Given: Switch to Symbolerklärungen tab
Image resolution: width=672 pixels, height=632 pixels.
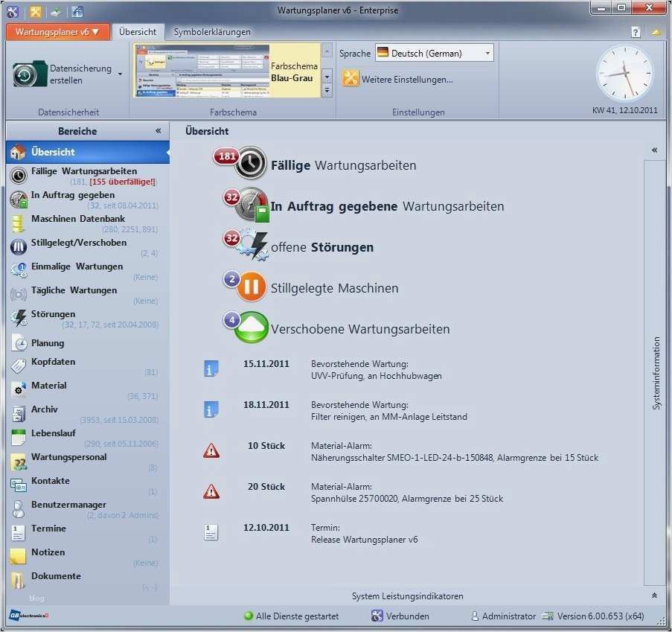Looking at the screenshot, I should pyautogui.click(x=212, y=32).
